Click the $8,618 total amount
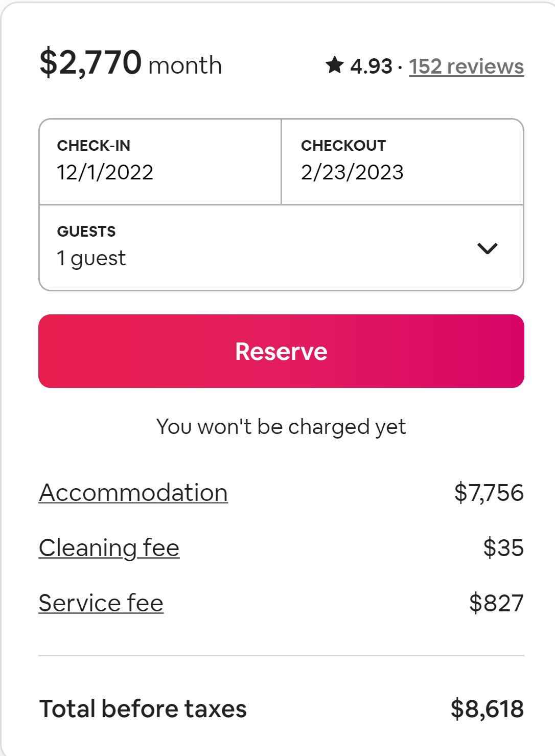 pos(487,709)
